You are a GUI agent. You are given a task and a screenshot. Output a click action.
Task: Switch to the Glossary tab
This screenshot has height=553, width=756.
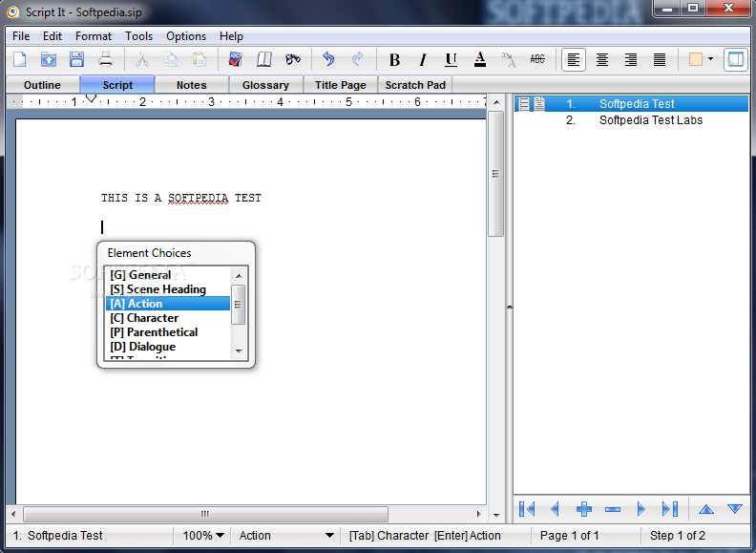point(265,85)
